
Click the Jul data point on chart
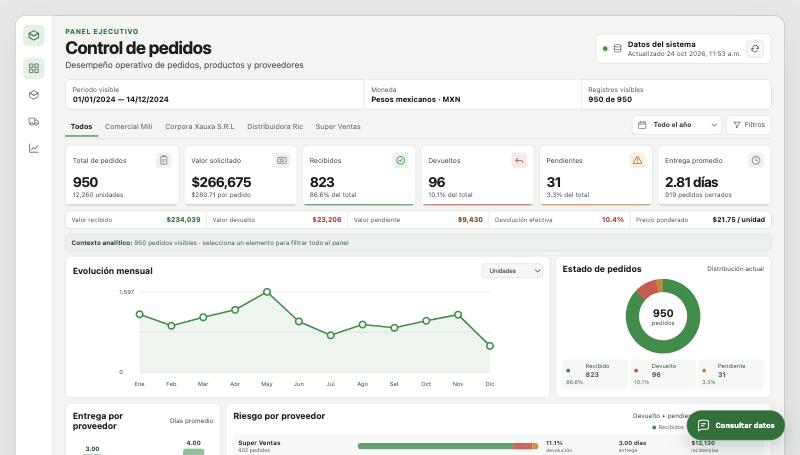(x=331, y=335)
